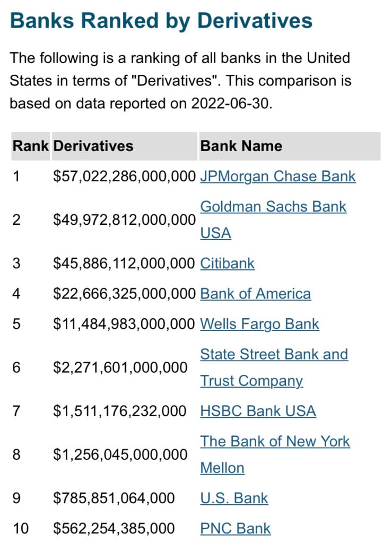Click the Bank Name column header
This screenshot has width=392, height=543.
[x=241, y=146]
